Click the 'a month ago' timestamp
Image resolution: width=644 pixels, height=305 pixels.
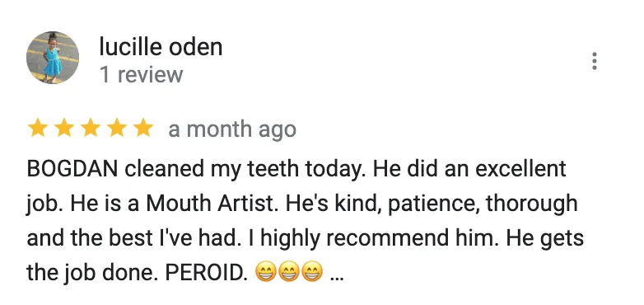tap(232, 129)
